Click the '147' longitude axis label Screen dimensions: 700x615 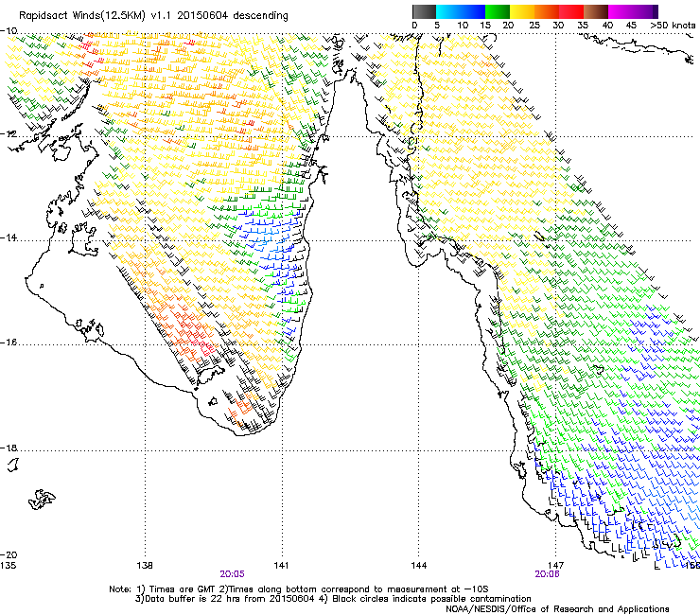tap(556, 566)
